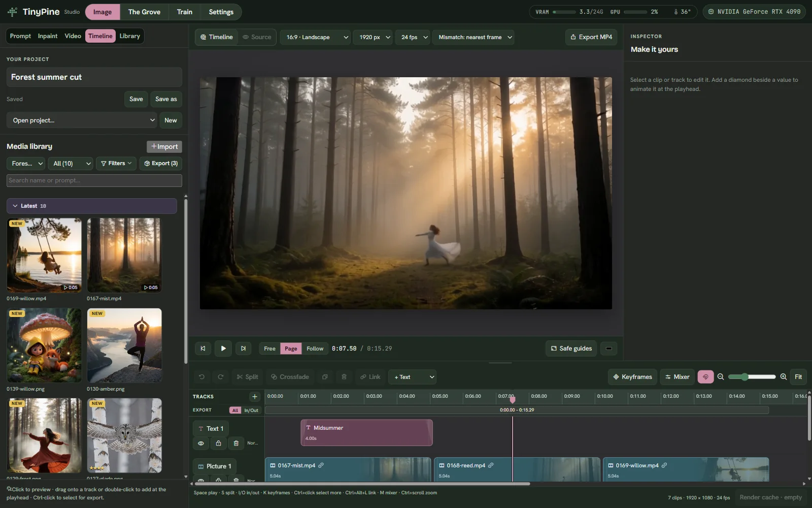This screenshot has width=812, height=508.
Task: Go to the Inpaint tab
Action: (48, 36)
